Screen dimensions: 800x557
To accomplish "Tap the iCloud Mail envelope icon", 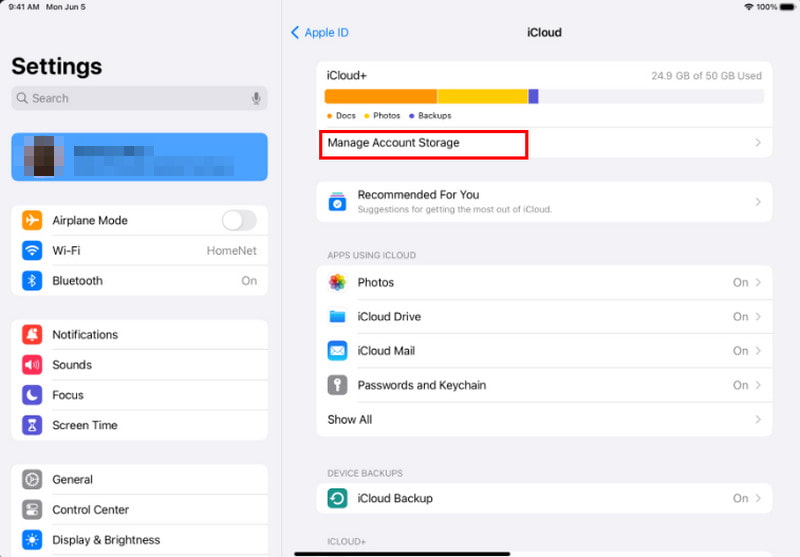I will (337, 351).
